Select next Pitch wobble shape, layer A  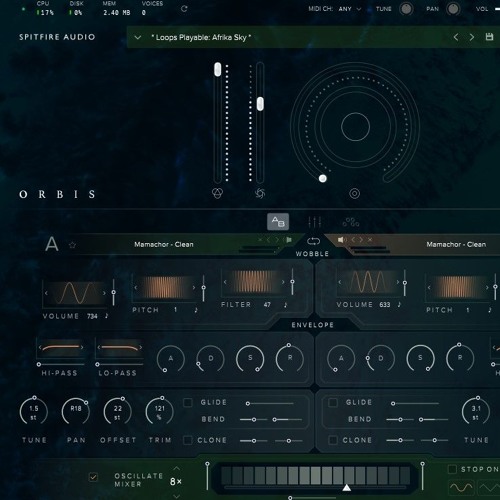[x=194, y=287]
